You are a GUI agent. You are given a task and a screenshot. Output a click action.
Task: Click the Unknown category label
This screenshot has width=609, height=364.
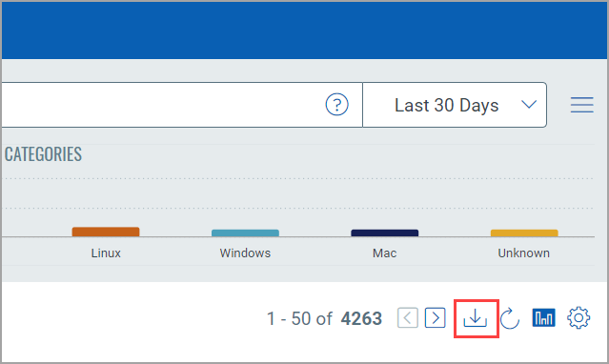(524, 253)
